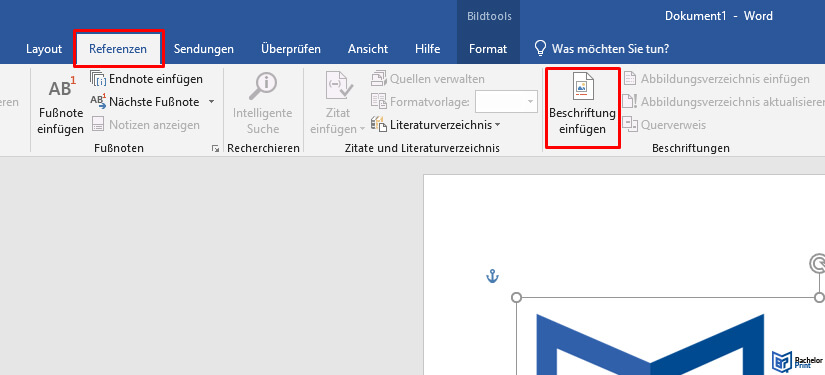
Task: Click the inserted blue picture in the document
Action: click(x=650, y=344)
